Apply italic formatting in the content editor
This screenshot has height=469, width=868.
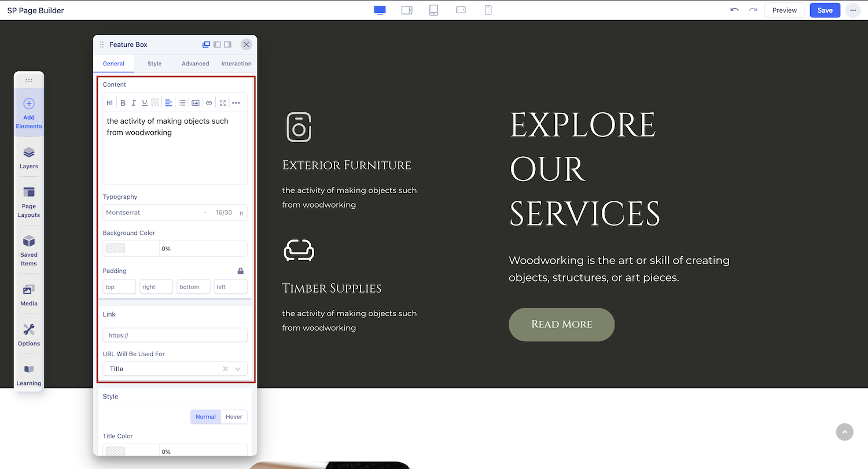pos(134,103)
